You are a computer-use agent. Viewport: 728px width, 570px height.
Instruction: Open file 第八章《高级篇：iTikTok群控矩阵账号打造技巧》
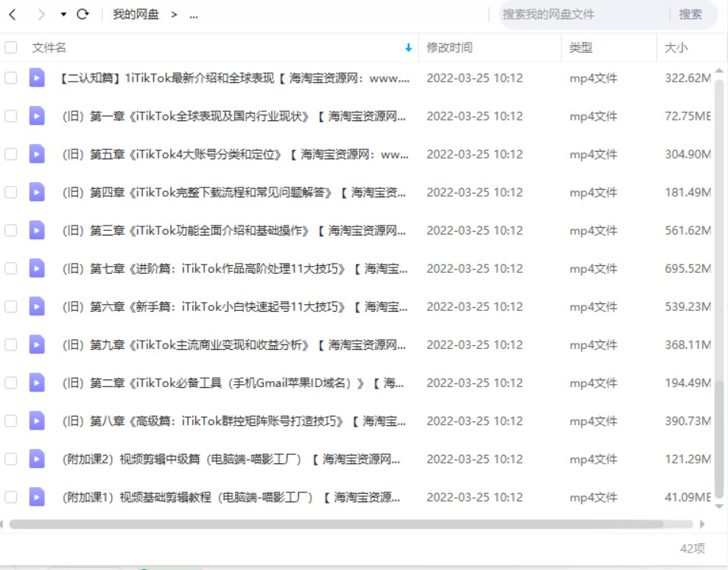(234, 421)
